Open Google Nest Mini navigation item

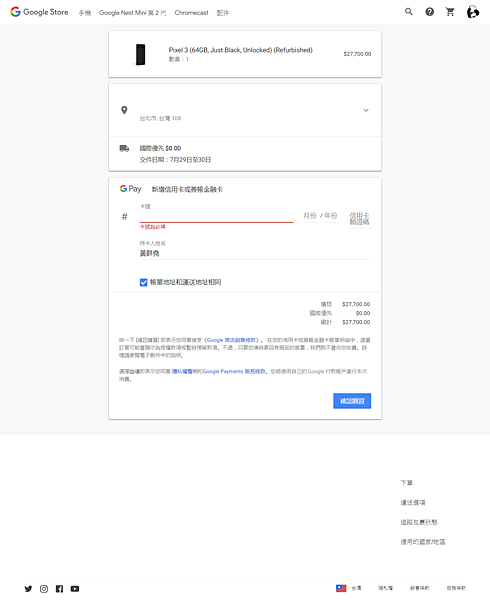[133, 13]
